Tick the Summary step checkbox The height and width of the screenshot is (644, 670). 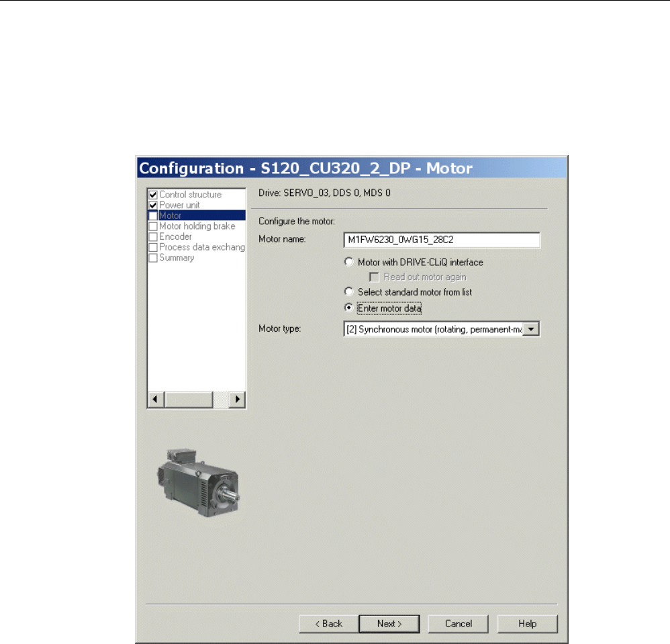(x=153, y=258)
